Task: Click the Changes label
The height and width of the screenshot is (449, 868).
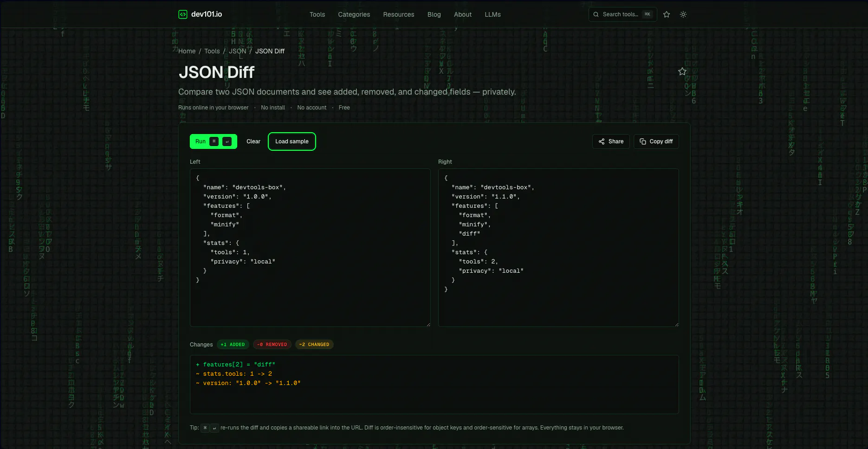Action: click(x=201, y=345)
